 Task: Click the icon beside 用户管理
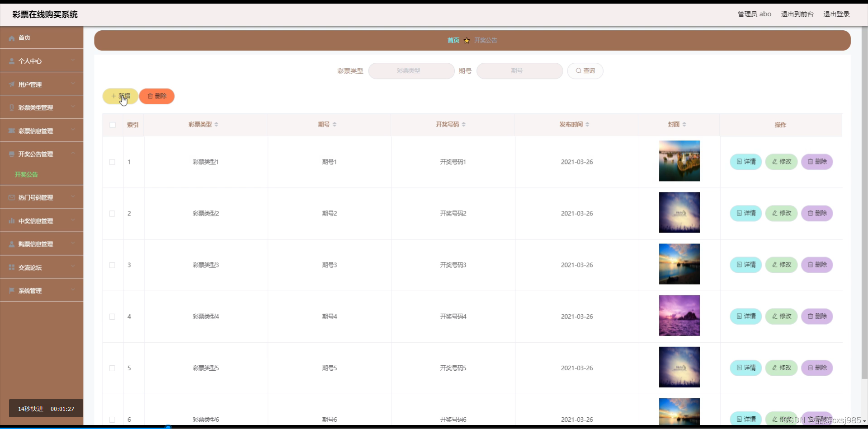click(x=12, y=84)
